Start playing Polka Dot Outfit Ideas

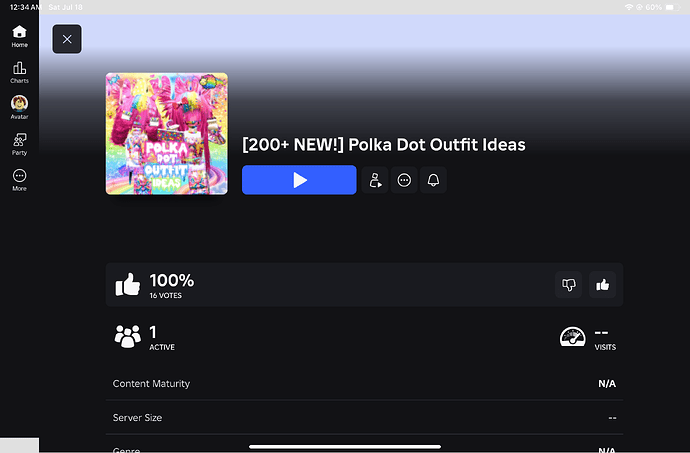pos(299,180)
